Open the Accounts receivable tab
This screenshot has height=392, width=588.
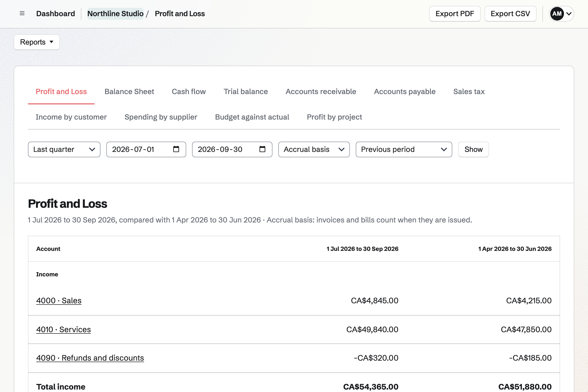point(321,91)
